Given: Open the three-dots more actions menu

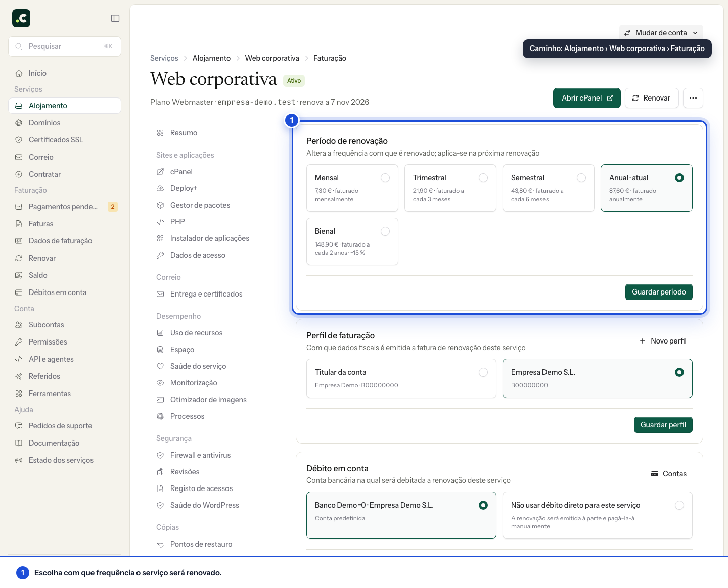Looking at the screenshot, I should [x=693, y=98].
